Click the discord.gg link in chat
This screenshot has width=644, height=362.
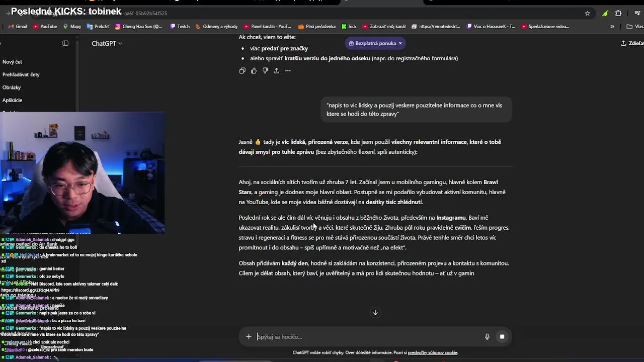(x=30, y=290)
